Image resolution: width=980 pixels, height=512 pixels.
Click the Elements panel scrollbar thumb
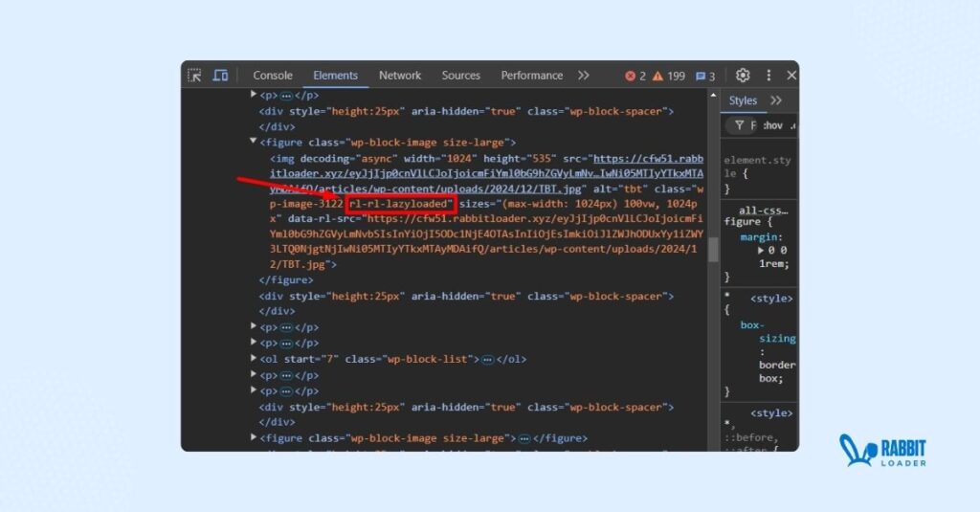click(713, 250)
